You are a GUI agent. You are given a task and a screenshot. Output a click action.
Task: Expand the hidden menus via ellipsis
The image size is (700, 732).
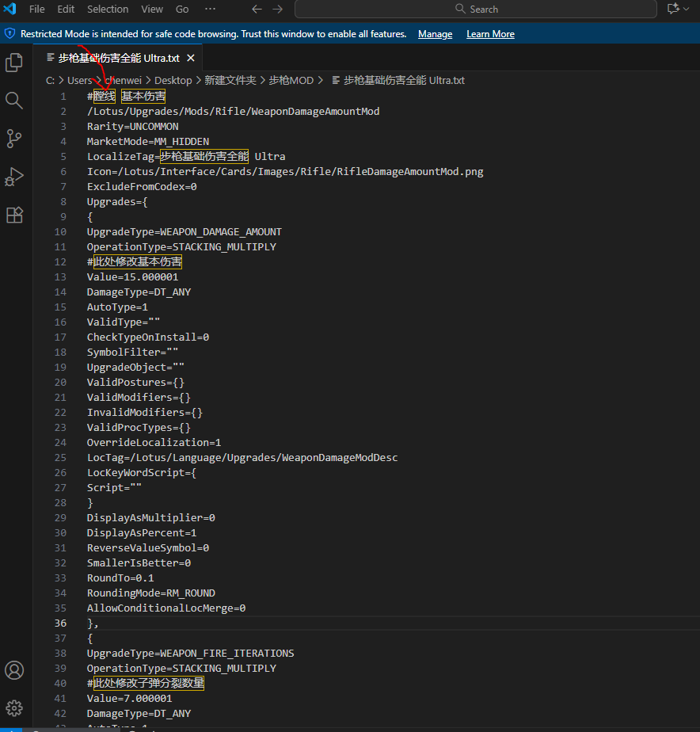pyautogui.click(x=210, y=10)
